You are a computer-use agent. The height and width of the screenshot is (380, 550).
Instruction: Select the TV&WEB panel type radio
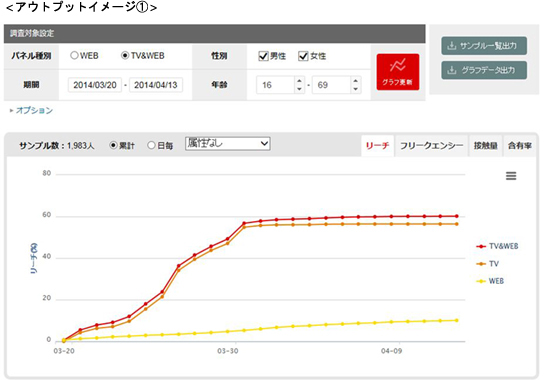[x=125, y=55]
